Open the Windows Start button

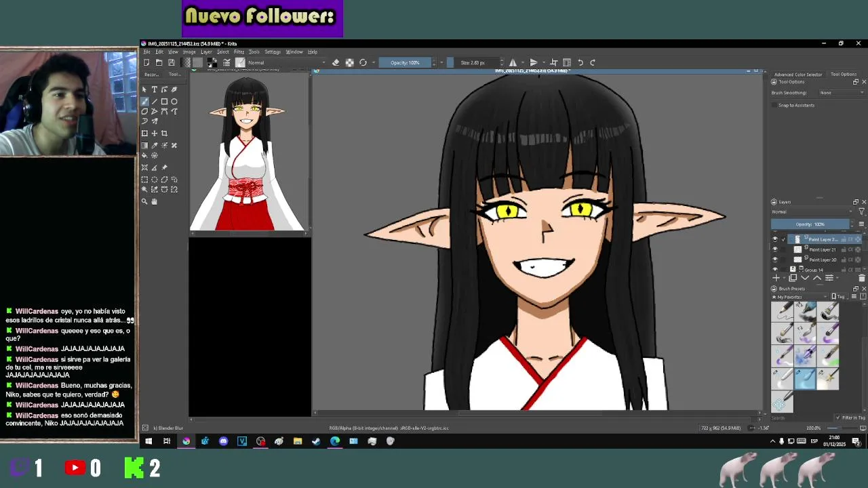point(149,441)
